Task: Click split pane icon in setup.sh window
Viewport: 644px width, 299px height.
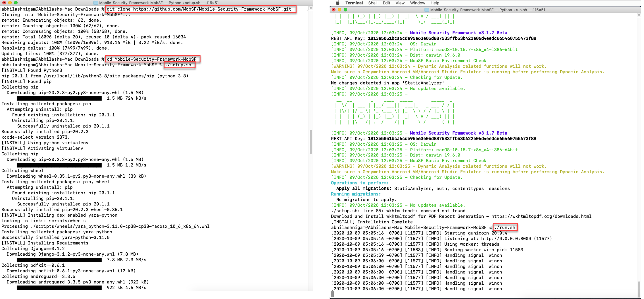Action: pyautogui.click(x=311, y=8)
